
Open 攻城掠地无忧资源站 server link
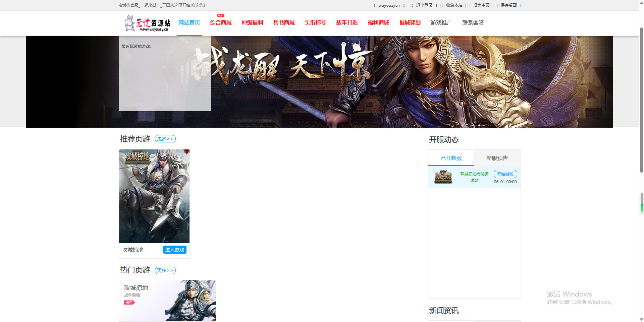click(x=474, y=177)
